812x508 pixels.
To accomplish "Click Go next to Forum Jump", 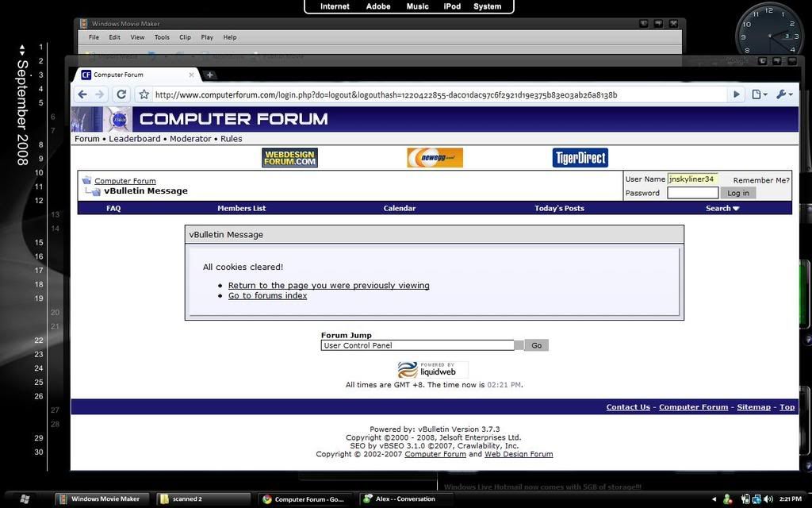I will (537, 345).
